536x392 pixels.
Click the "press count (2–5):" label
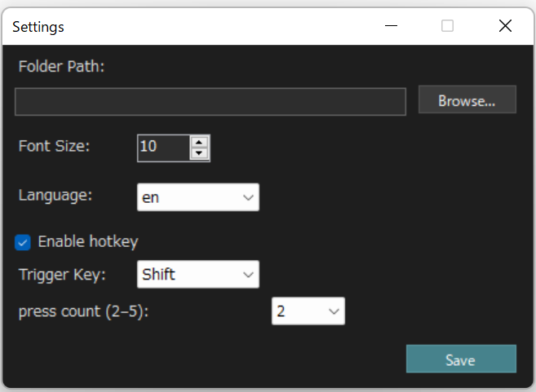[x=82, y=311]
